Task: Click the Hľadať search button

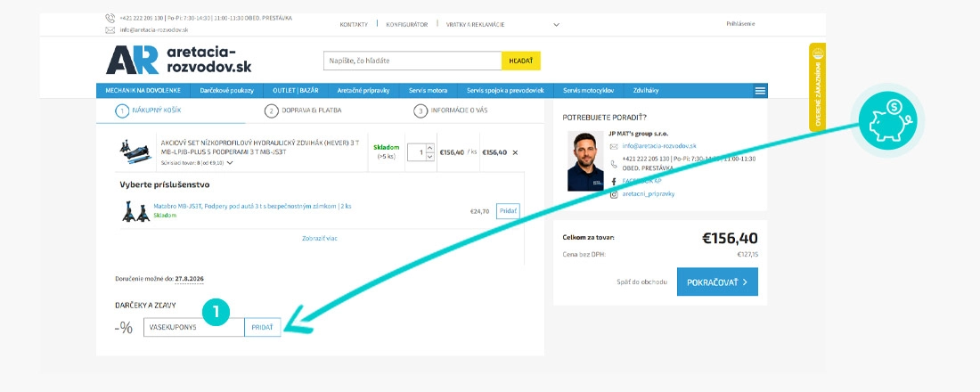Action: (521, 61)
